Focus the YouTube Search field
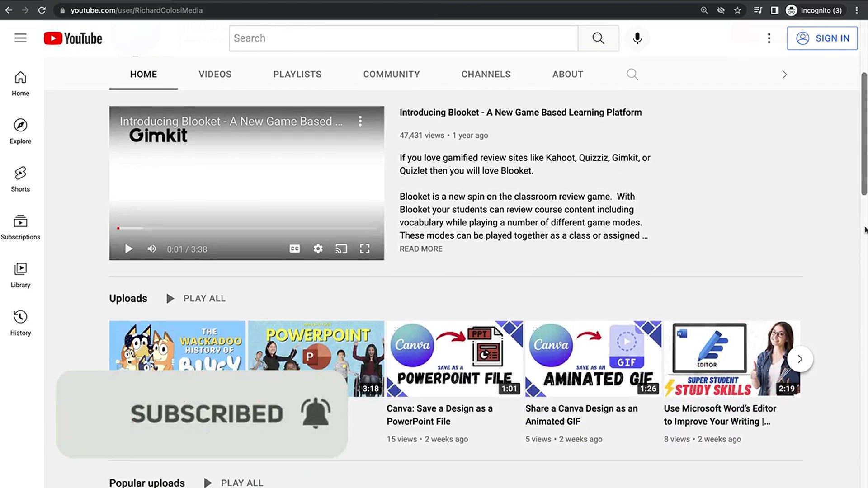Viewport: 868px width, 488px height. pos(403,38)
